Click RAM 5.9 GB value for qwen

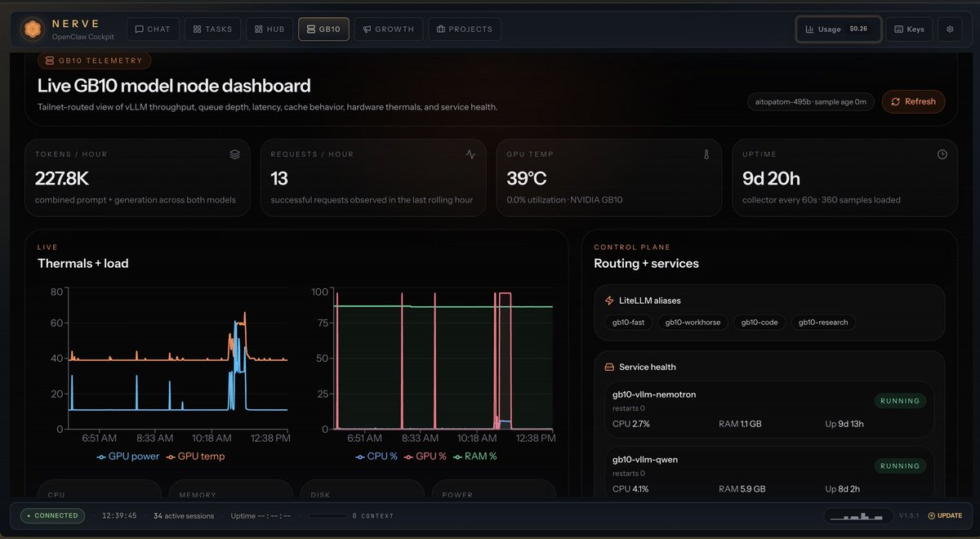[742, 489]
